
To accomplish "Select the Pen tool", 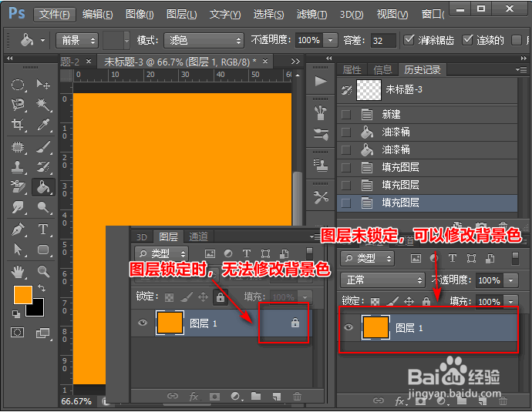I will 18,229.
